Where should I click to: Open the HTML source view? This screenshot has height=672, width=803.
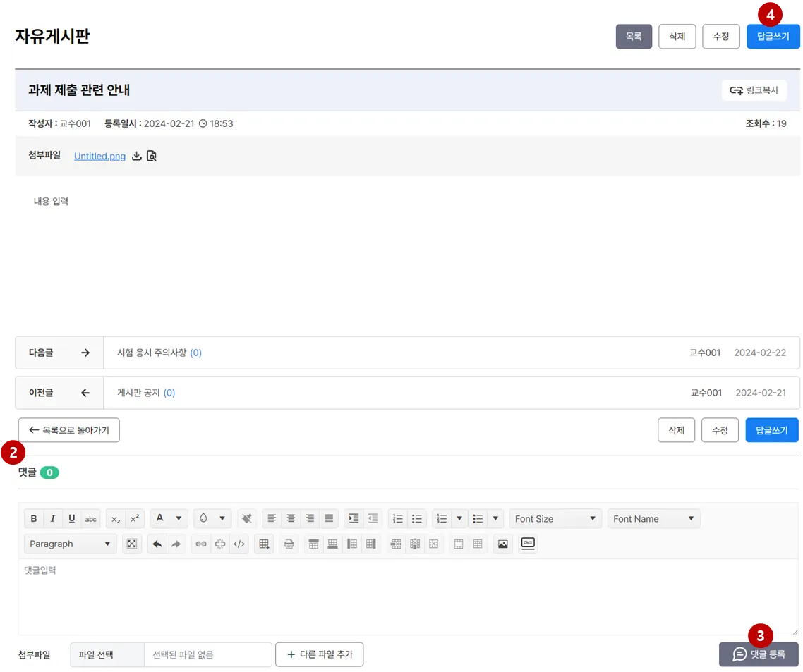[x=239, y=544]
